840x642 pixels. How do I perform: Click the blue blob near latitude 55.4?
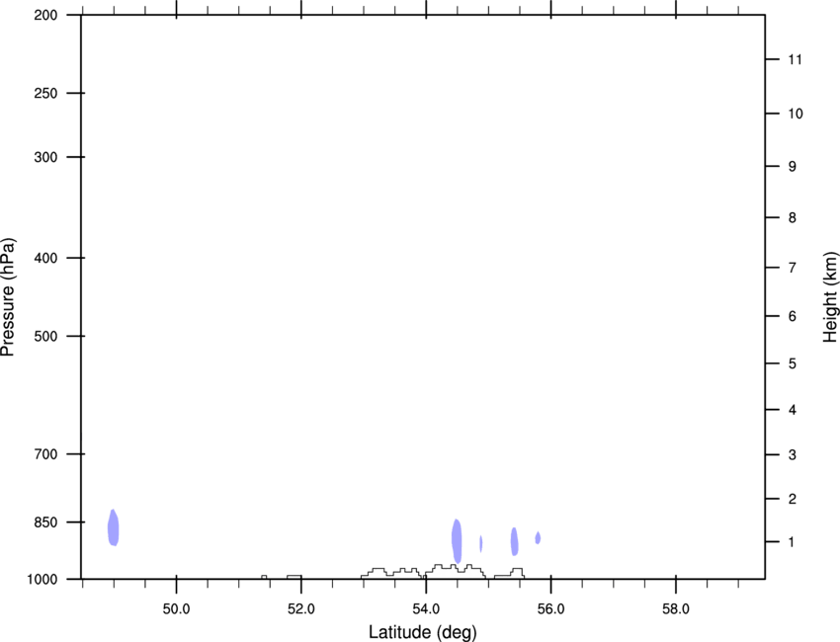pyautogui.click(x=514, y=541)
